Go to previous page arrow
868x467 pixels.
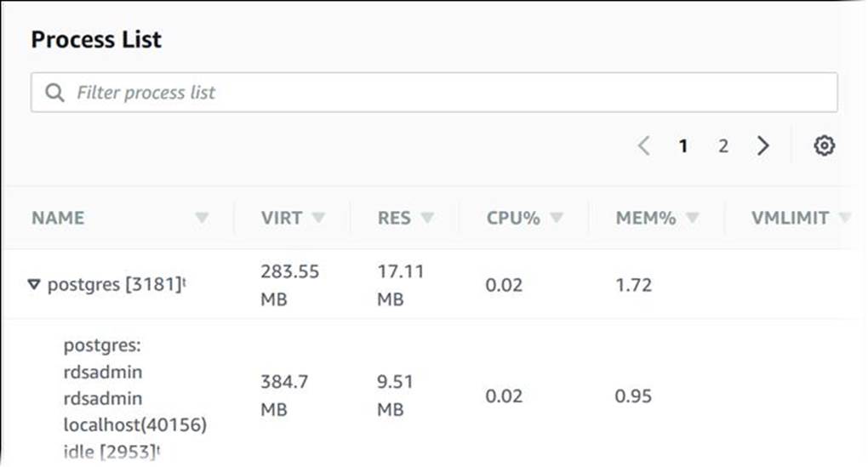tap(643, 146)
